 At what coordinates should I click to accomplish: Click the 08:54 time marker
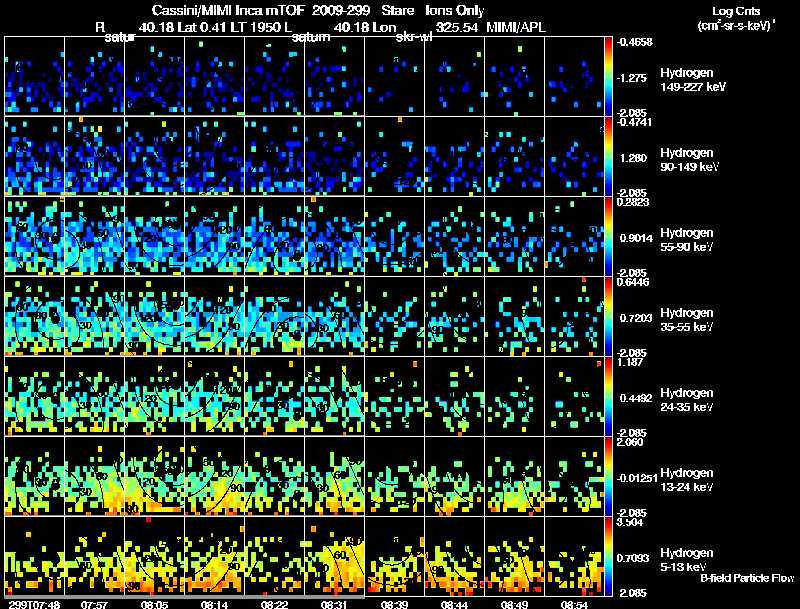tap(574, 604)
